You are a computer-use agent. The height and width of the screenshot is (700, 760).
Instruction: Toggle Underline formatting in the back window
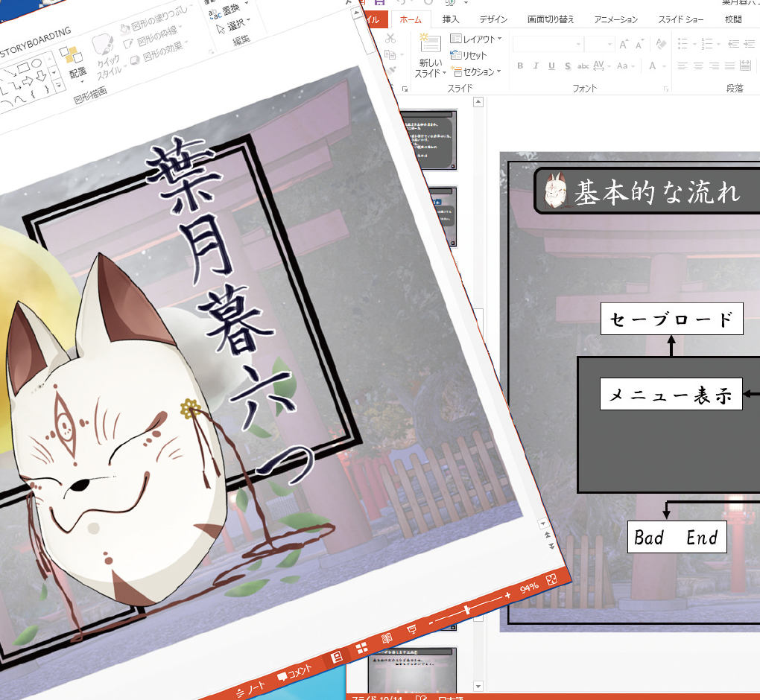tap(551, 66)
